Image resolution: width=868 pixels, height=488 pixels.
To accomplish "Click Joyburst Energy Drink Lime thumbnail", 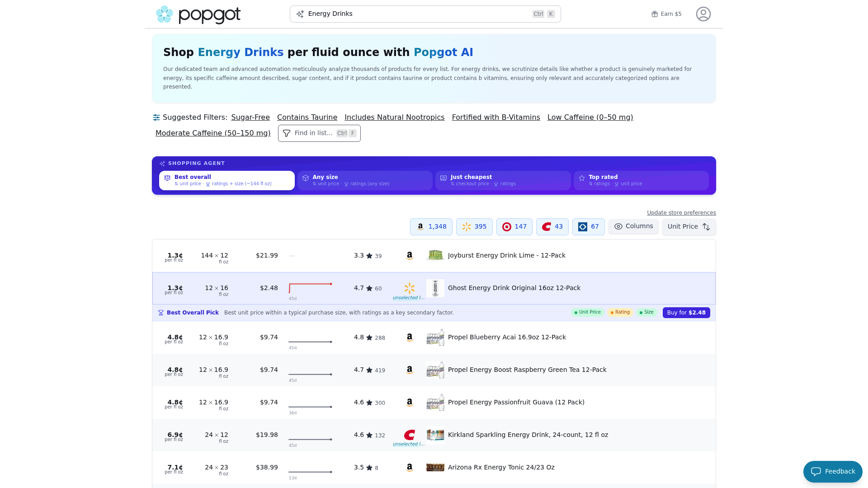I will pyautogui.click(x=435, y=256).
